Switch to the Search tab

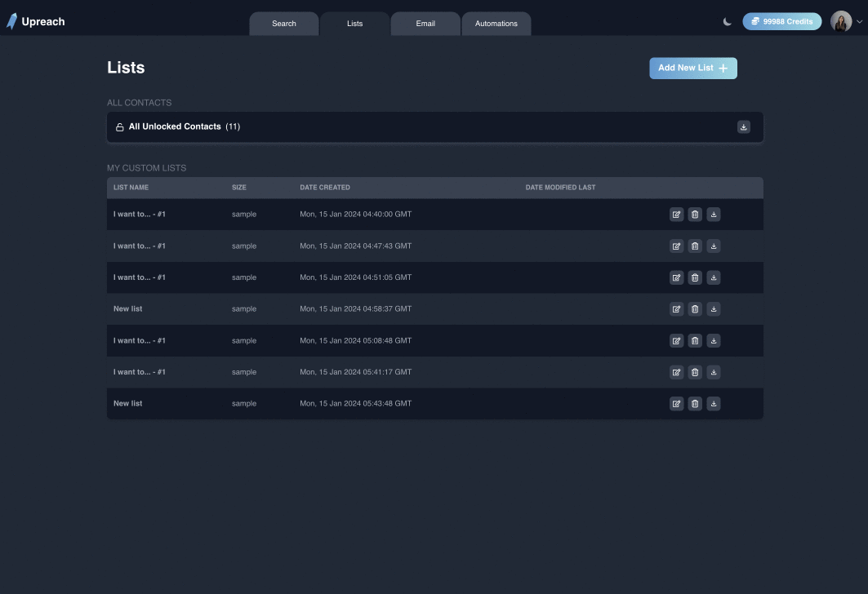[x=284, y=24]
